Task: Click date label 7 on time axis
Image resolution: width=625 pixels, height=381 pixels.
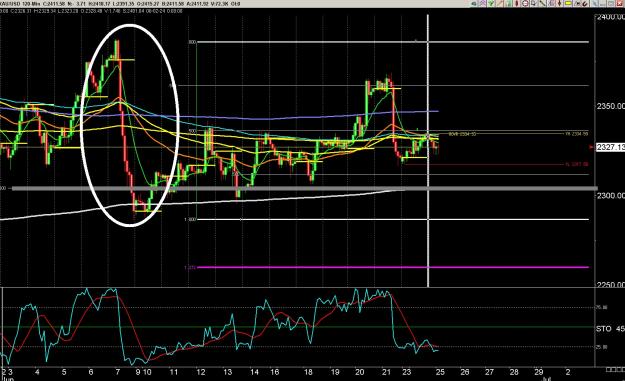Action: pyautogui.click(x=118, y=372)
